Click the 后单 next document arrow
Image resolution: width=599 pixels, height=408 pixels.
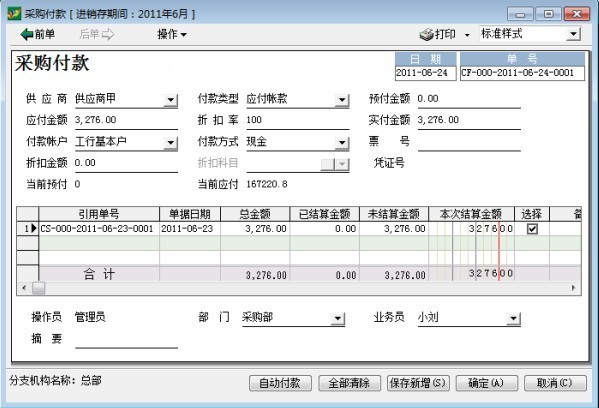pyautogui.click(x=97, y=34)
